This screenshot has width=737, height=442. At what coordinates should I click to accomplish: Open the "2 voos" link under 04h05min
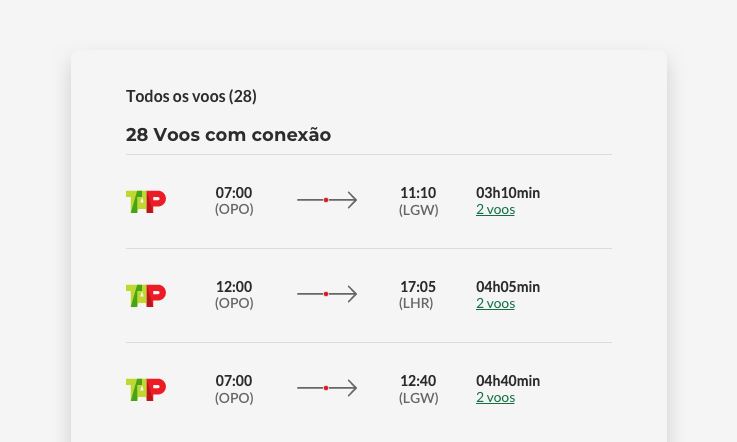[495, 304]
